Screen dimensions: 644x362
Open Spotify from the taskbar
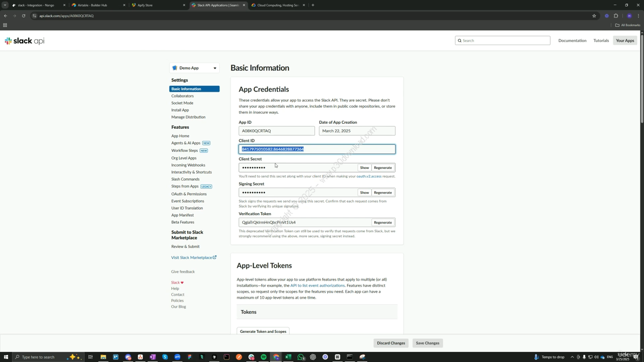pyautogui.click(x=264, y=357)
